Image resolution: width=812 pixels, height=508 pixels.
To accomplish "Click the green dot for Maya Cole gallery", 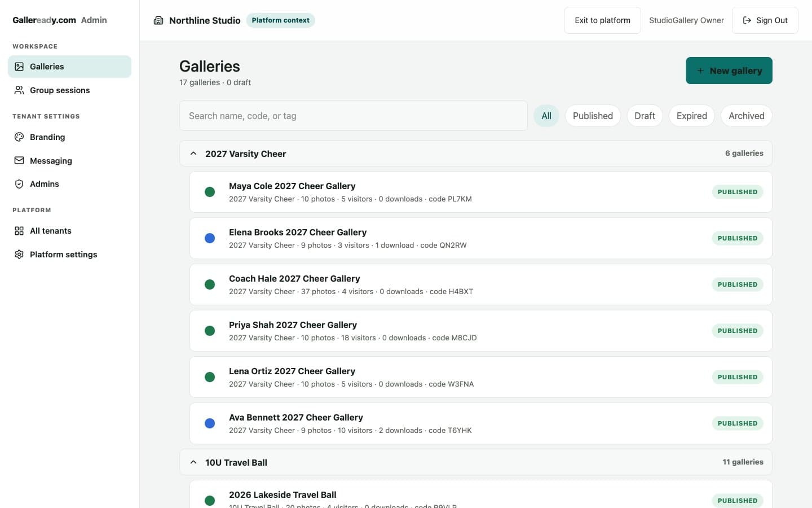I will (x=210, y=192).
